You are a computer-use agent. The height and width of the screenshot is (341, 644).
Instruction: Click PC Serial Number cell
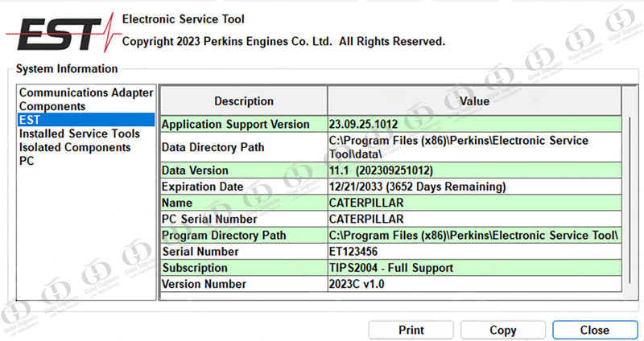244,219
